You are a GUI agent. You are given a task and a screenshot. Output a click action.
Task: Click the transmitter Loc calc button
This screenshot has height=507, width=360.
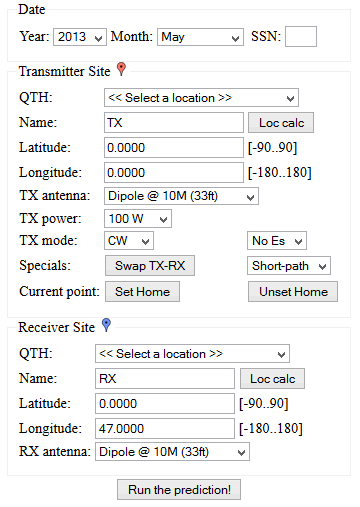[x=281, y=123]
